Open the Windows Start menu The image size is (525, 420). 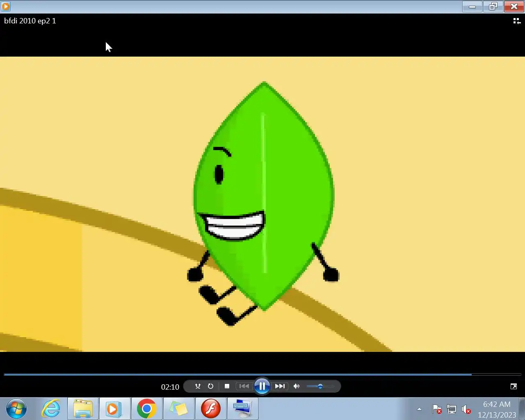(16, 409)
